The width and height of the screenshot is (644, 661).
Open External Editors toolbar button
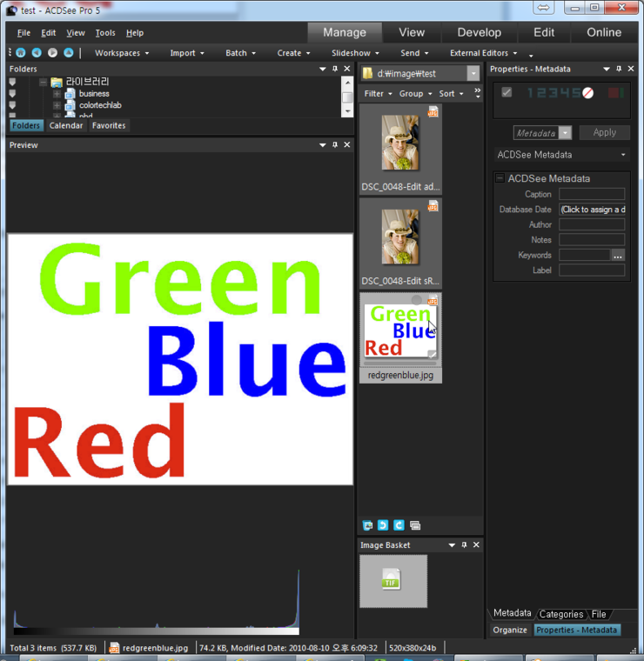pyautogui.click(x=483, y=53)
